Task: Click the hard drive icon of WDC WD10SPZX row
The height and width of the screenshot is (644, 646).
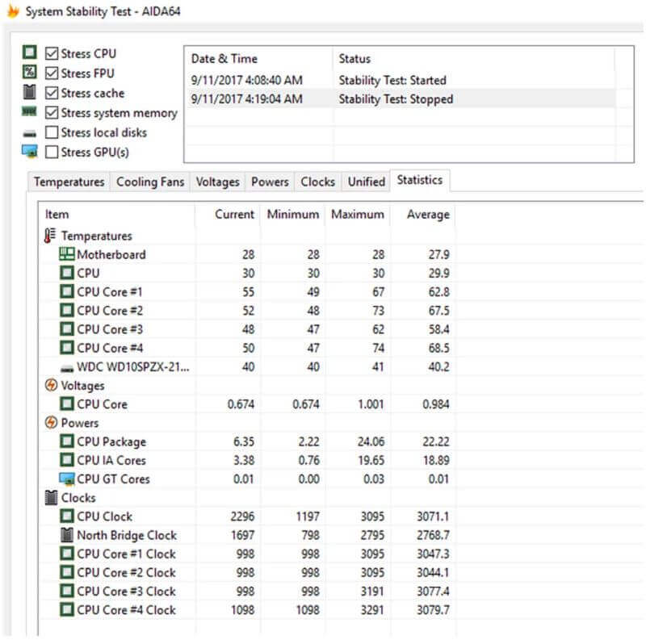Action: pos(67,369)
